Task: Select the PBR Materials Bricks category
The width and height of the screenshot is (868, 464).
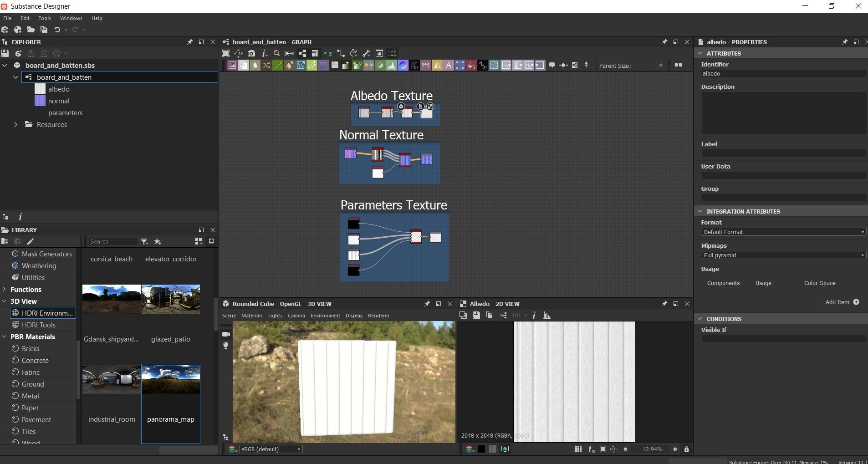Action: 31,349
